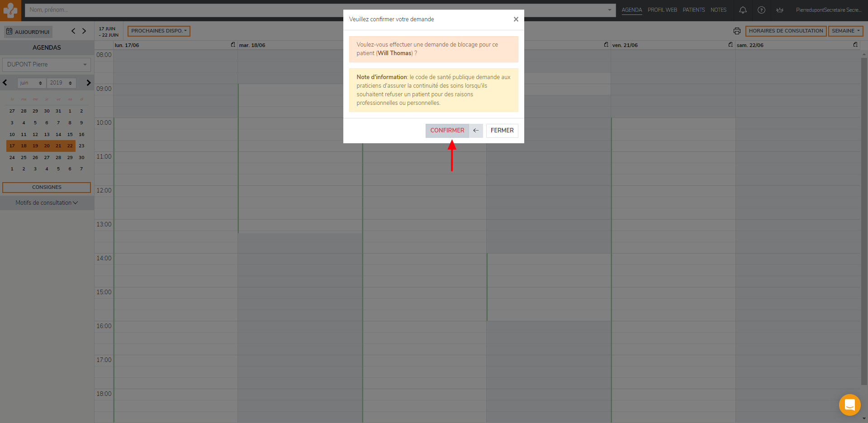Expand Motifs de consultation section

click(x=47, y=203)
